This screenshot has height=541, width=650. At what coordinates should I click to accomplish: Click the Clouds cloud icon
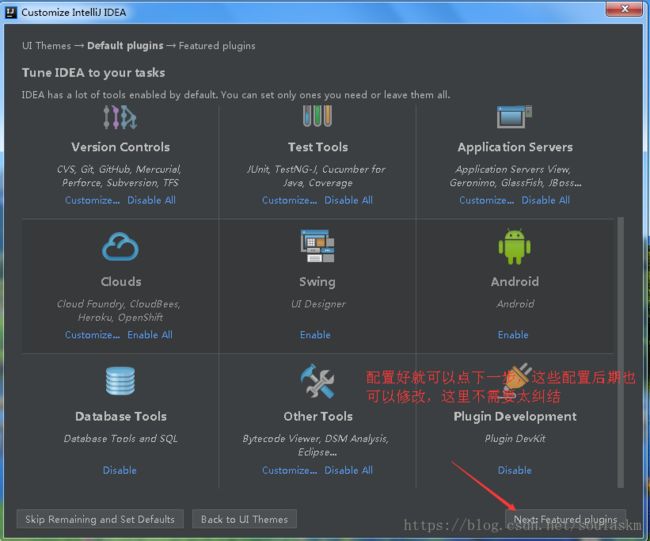pos(120,247)
